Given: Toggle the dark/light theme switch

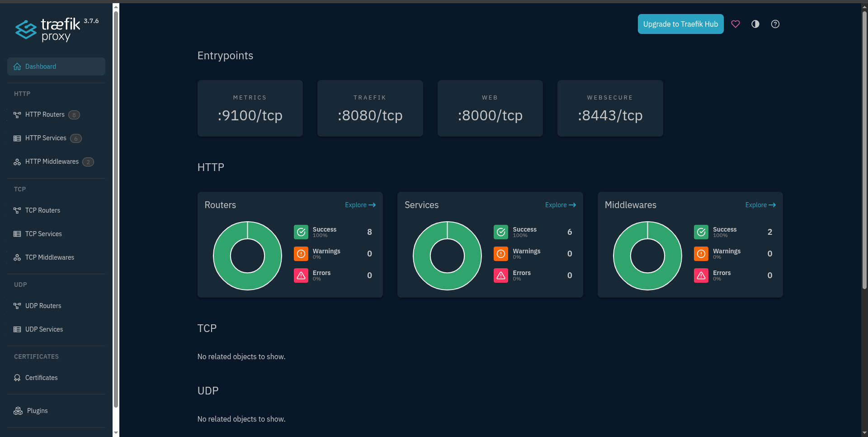Looking at the screenshot, I should 755,24.
